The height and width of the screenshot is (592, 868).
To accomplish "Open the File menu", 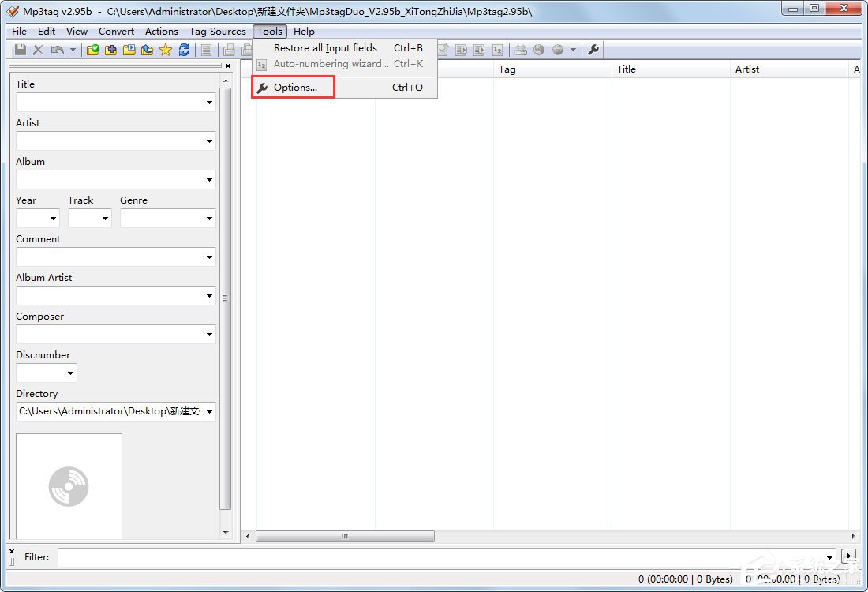I will tap(20, 32).
